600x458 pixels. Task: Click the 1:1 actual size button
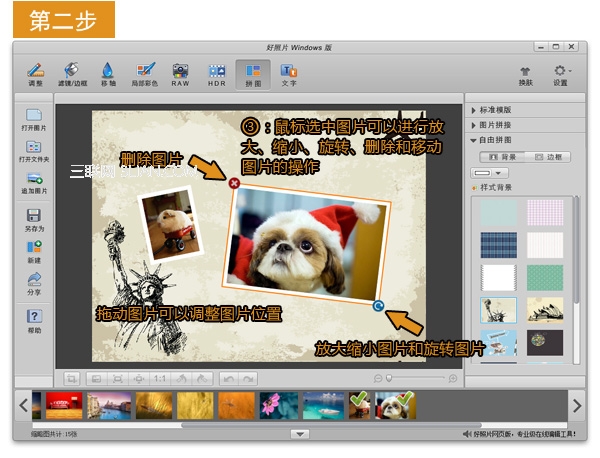[x=160, y=379]
